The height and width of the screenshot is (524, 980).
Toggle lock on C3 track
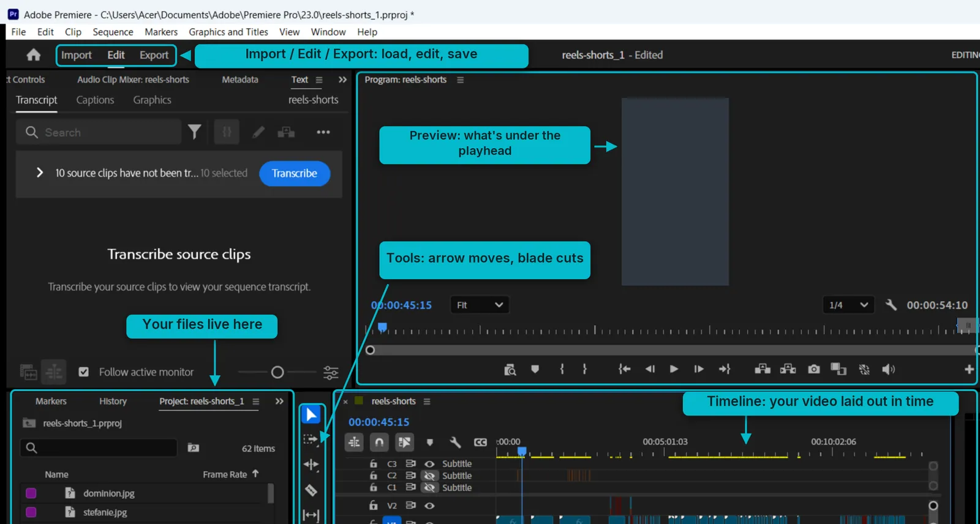tap(373, 464)
